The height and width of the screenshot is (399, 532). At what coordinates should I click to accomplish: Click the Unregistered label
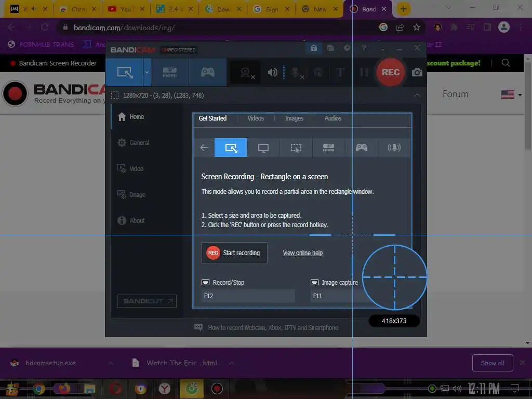179,50
